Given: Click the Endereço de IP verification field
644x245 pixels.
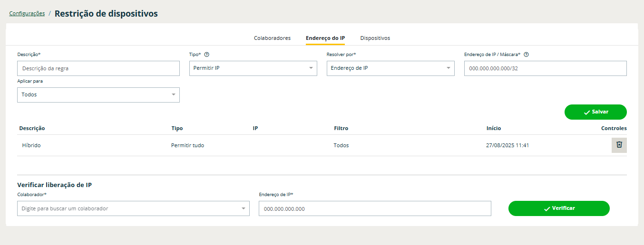Looking at the screenshot, I should coord(375,208).
